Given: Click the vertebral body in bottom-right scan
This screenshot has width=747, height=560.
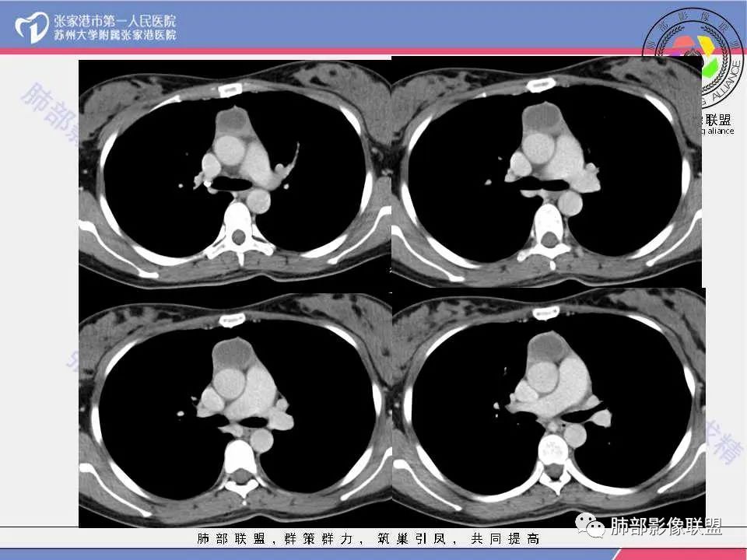Looking at the screenshot, I should (553, 449).
